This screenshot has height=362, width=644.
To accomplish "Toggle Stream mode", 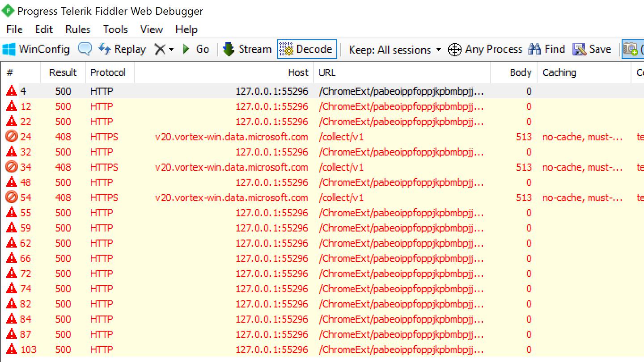I will click(x=247, y=49).
